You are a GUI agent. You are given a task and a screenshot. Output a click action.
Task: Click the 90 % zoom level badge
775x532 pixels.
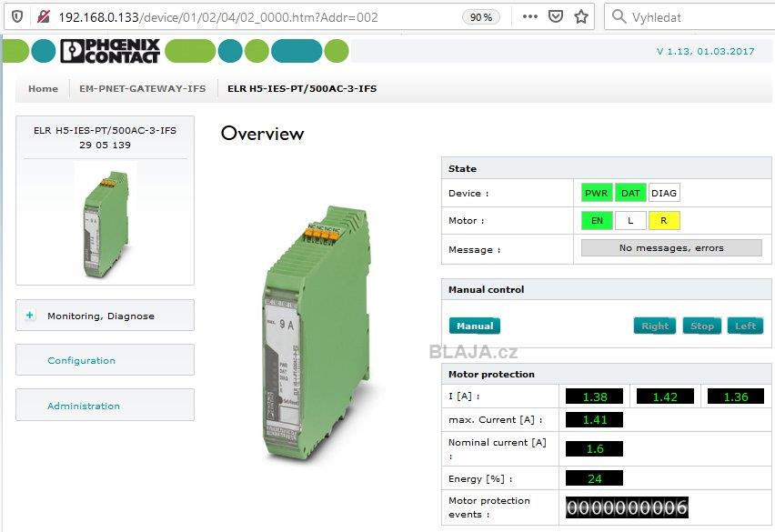coord(481,17)
